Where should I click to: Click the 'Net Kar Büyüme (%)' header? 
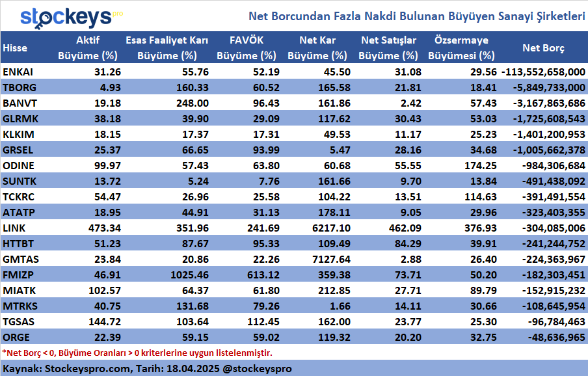point(317,48)
